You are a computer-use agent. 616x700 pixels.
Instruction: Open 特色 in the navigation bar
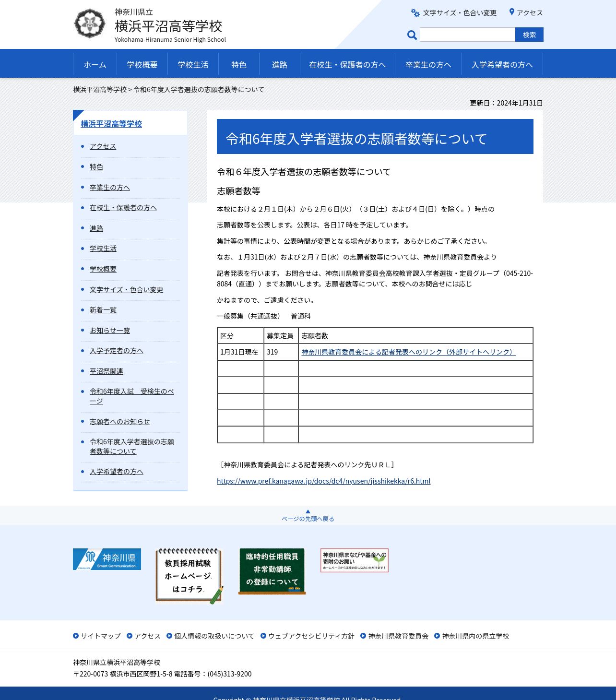click(x=239, y=65)
